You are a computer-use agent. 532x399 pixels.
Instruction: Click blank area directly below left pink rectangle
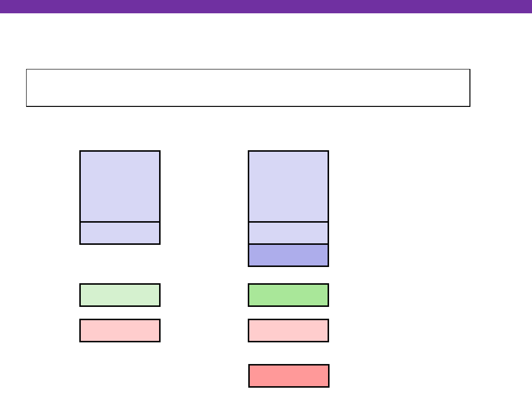pyautogui.click(x=120, y=365)
